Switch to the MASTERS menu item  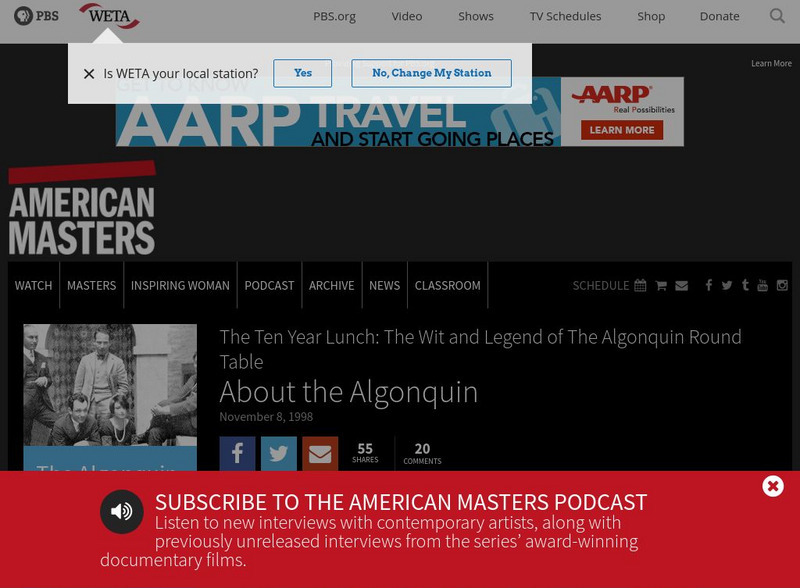[91, 285]
